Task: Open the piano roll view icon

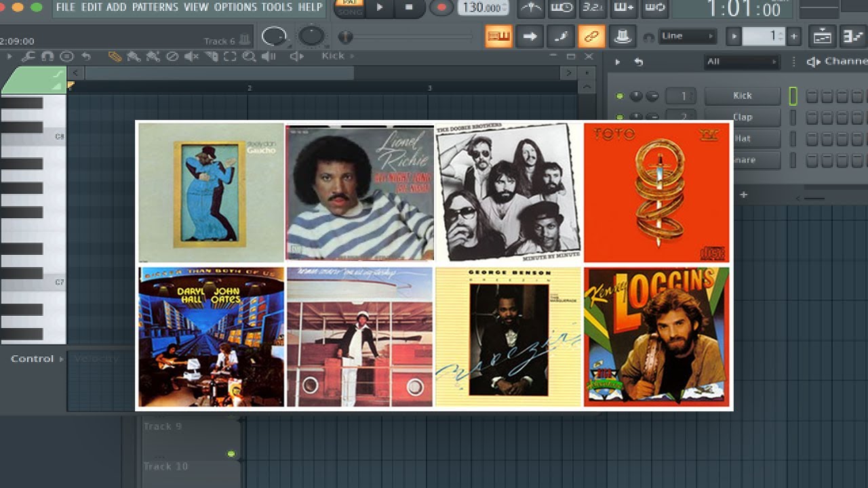Action: point(852,36)
